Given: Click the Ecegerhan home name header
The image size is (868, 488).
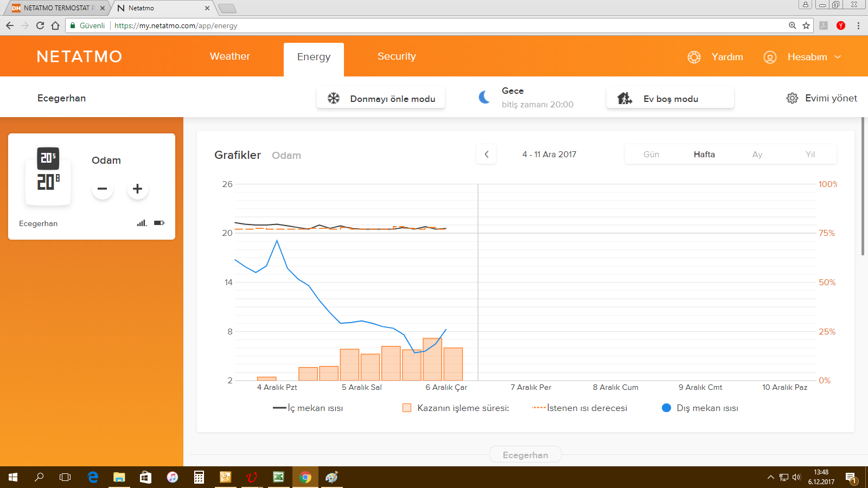Looking at the screenshot, I should tap(61, 98).
